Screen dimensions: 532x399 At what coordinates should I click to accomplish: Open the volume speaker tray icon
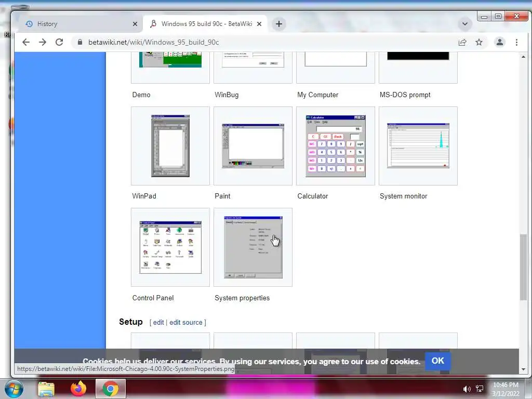point(467,389)
